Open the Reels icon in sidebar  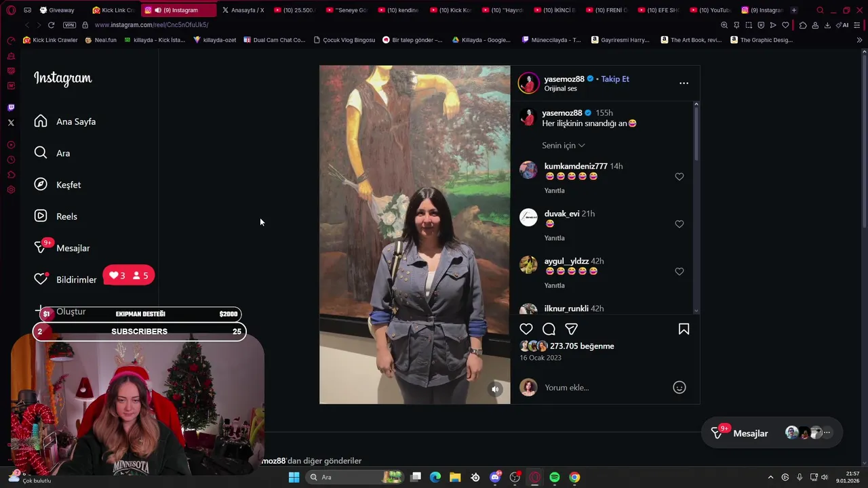[41, 216]
